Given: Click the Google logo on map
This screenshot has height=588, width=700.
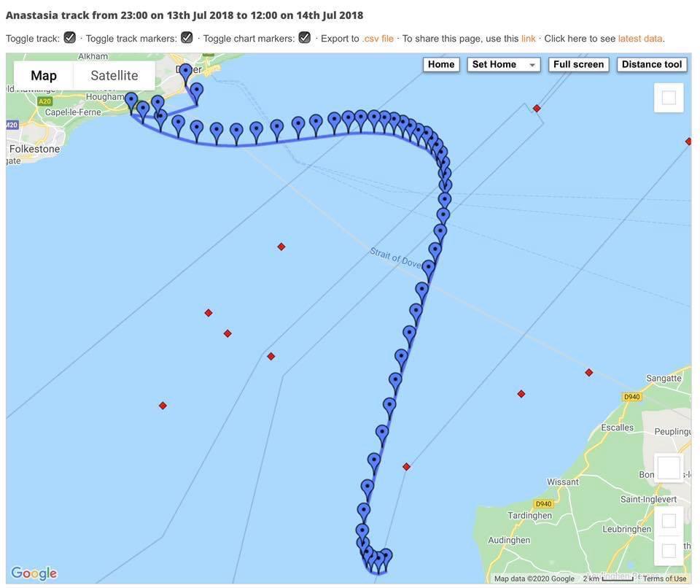Looking at the screenshot, I should 34,573.
